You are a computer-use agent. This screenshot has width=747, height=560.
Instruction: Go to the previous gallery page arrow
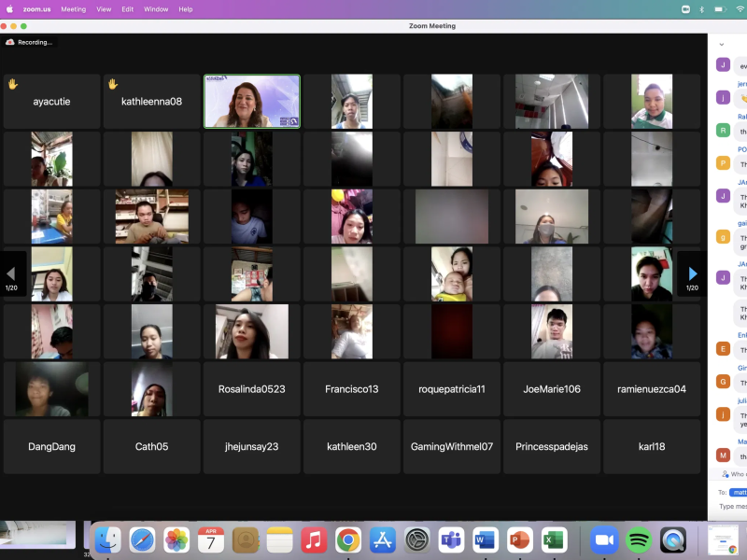(x=11, y=273)
